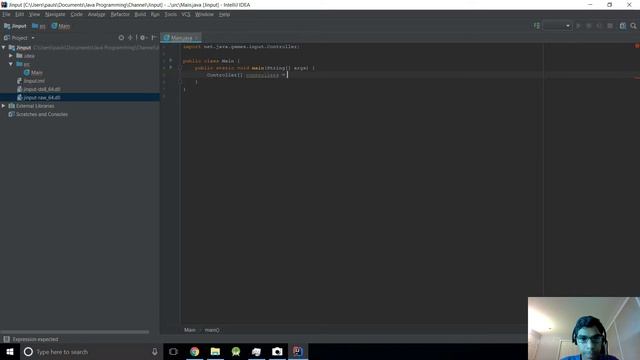Click the Main breadcrumb in navigation bar

pos(60,26)
